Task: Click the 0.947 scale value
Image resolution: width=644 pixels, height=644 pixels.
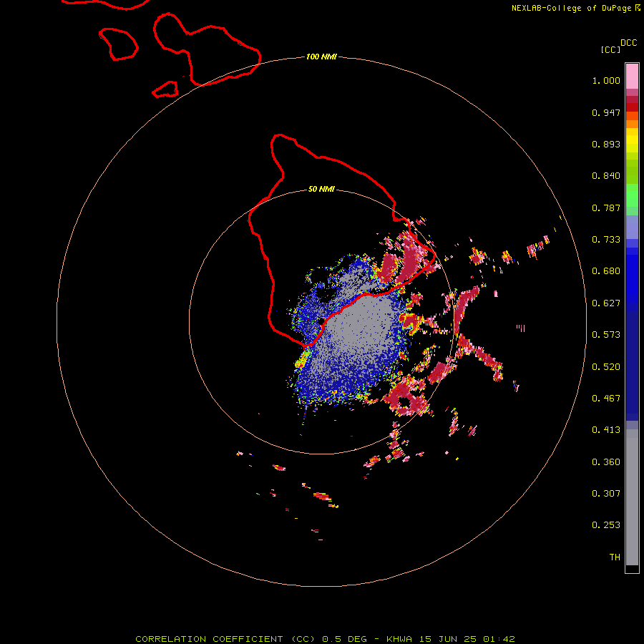Action: tap(606, 112)
